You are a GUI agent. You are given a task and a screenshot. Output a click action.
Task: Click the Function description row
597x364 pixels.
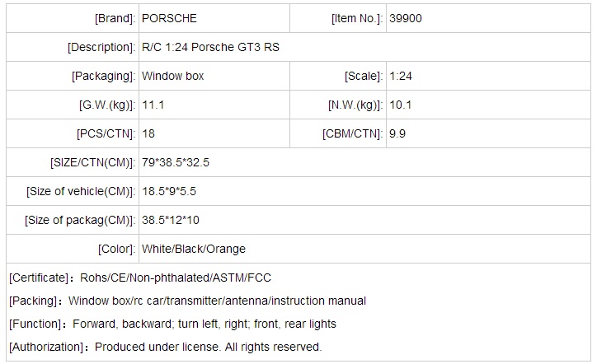click(173, 324)
